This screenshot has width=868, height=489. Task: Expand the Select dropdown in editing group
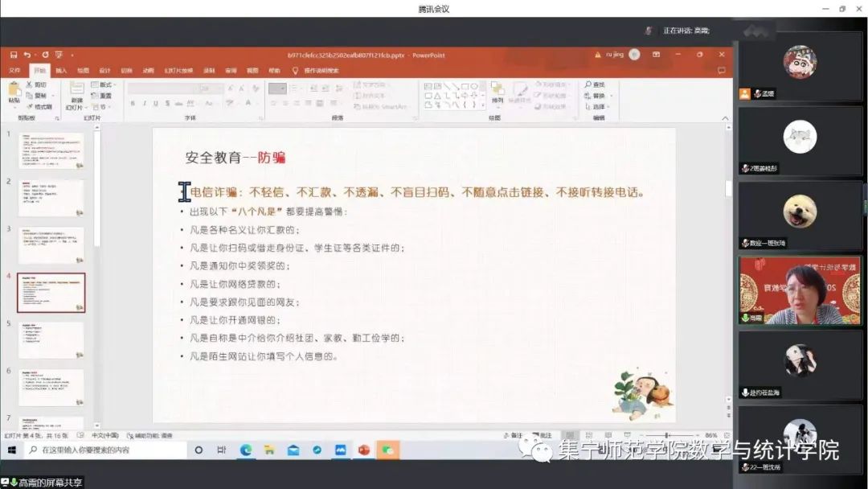(599, 106)
